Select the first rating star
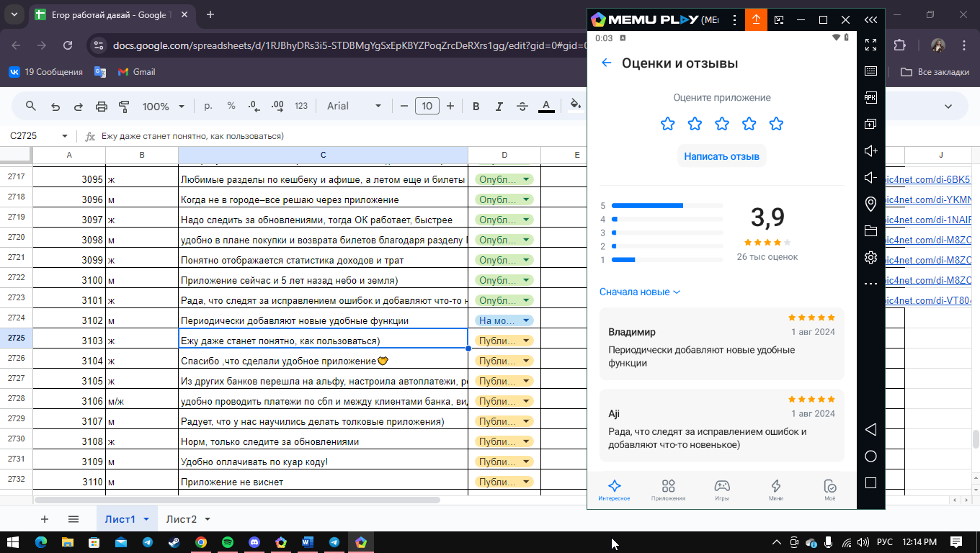Image resolution: width=980 pixels, height=553 pixels. tap(668, 124)
